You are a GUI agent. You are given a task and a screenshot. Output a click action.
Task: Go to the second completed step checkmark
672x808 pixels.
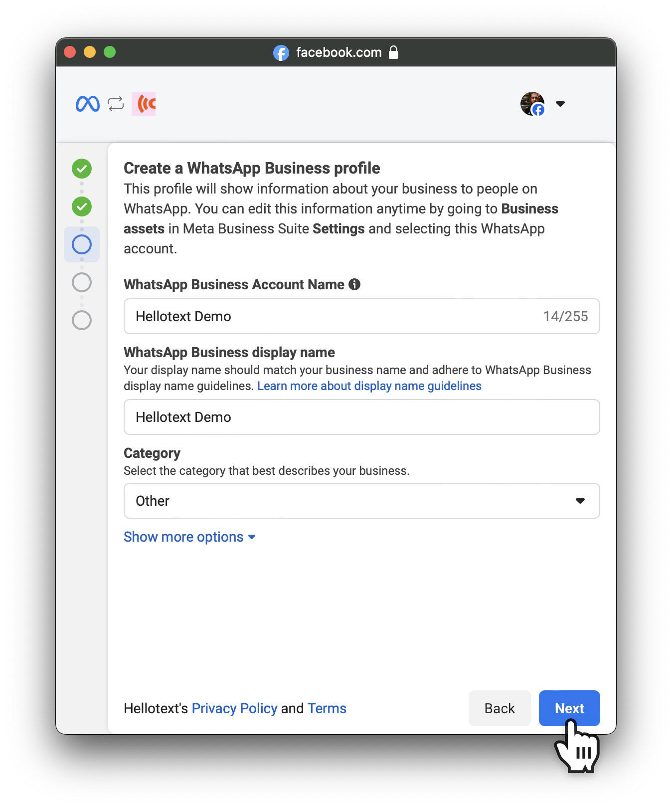click(x=82, y=206)
